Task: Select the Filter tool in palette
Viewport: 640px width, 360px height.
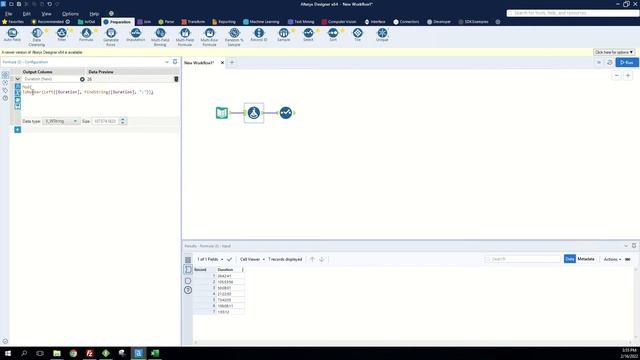Action: tap(62, 35)
